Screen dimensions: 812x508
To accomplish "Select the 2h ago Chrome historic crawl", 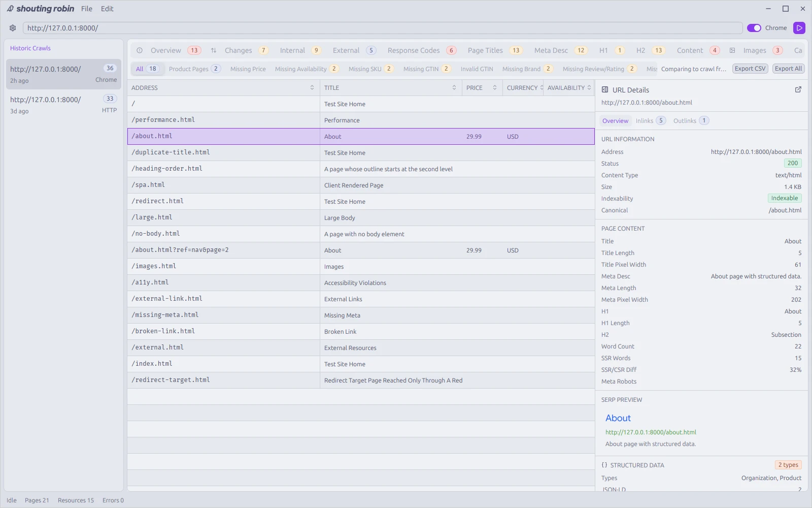I will point(63,74).
